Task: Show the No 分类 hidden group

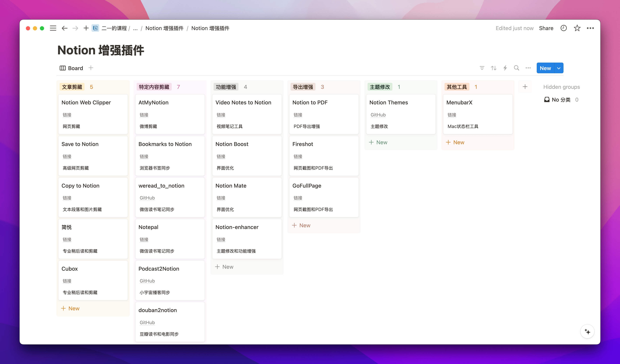Action: pos(561,100)
